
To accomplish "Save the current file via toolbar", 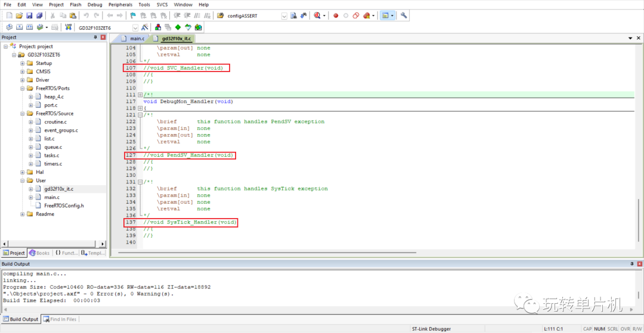I will 29,15.
